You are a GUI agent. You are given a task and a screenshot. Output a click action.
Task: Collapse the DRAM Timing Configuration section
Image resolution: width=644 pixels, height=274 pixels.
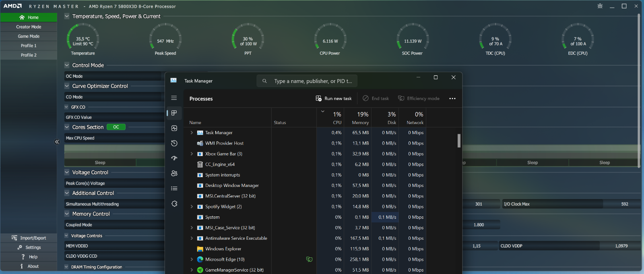click(x=66, y=267)
